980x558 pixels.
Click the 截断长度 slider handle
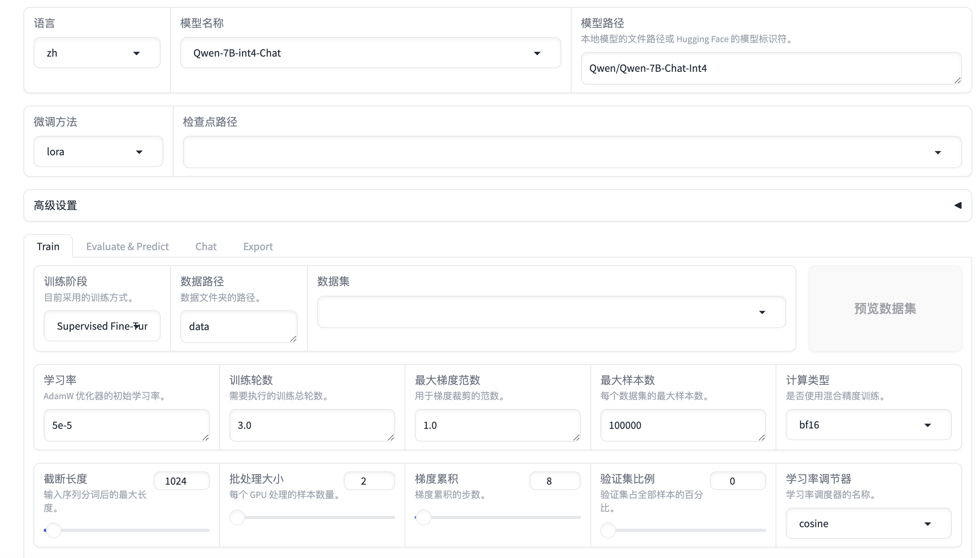(54, 530)
